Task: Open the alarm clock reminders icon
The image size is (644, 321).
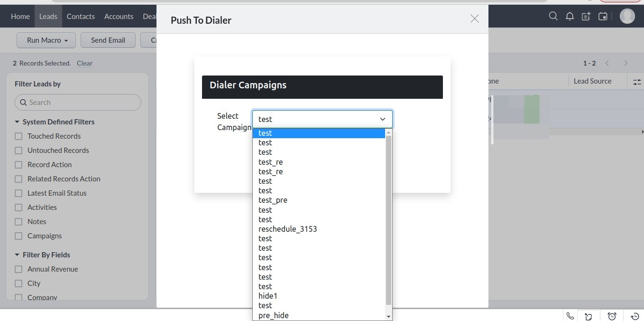Action: 612,316
